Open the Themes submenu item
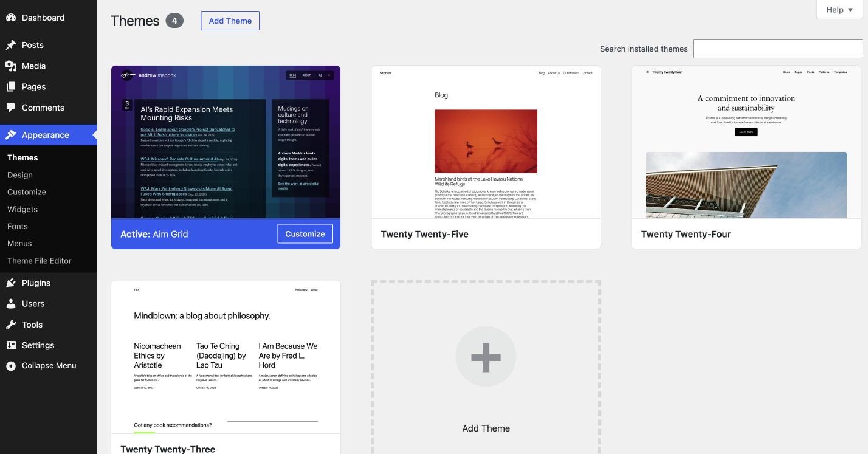 (x=22, y=157)
